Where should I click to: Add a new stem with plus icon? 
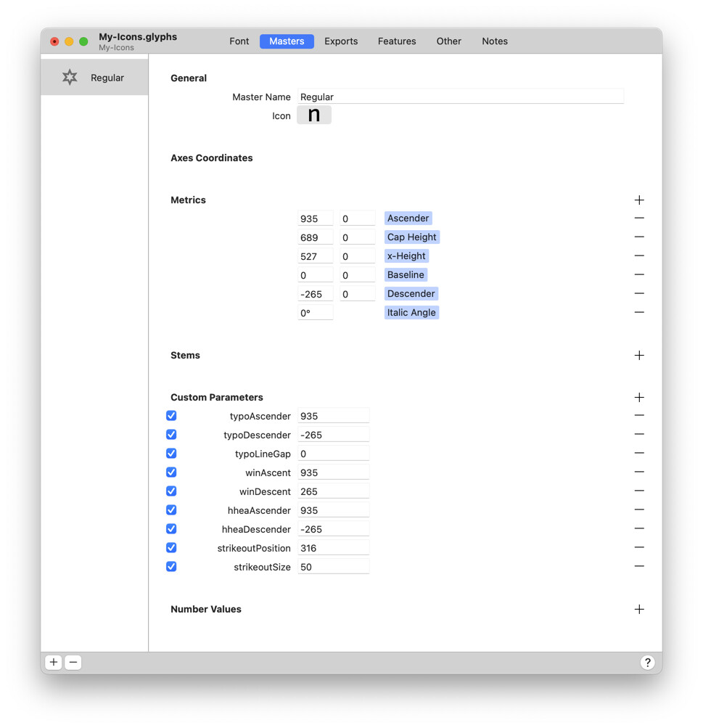[639, 356]
